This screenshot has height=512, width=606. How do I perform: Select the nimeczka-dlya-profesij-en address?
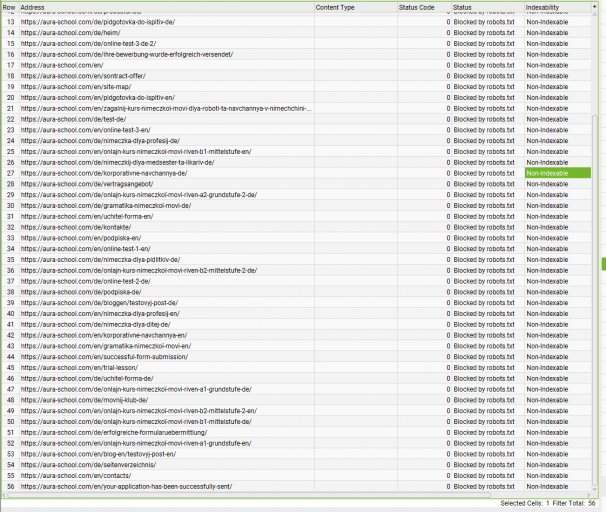click(x=100, y=314)
